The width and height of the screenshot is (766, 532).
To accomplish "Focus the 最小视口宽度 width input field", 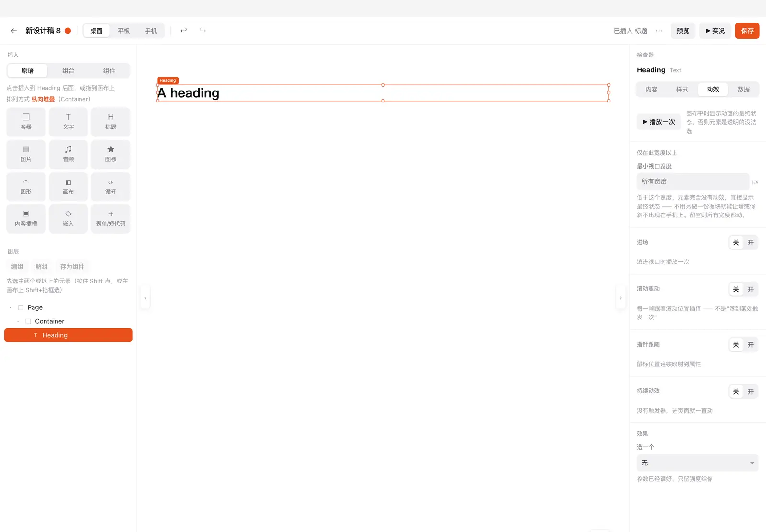I will [x=693, y=181].
